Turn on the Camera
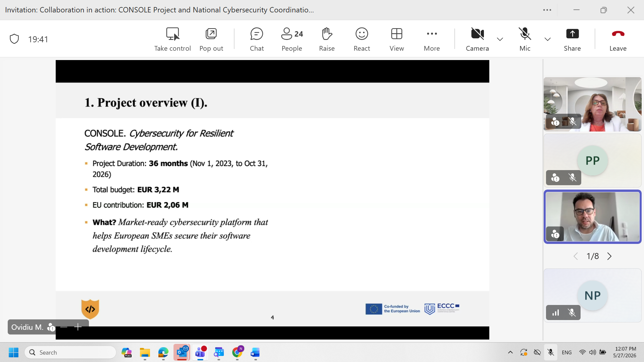 [x=477, y=39]
